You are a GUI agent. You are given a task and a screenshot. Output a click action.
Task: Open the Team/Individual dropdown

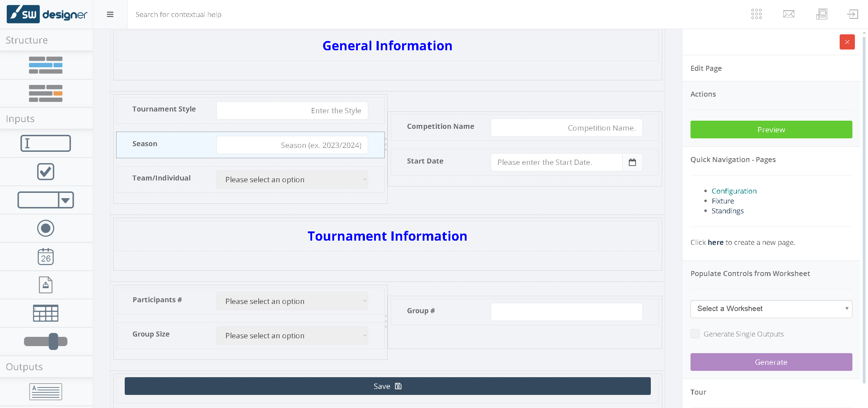[292, 180]
